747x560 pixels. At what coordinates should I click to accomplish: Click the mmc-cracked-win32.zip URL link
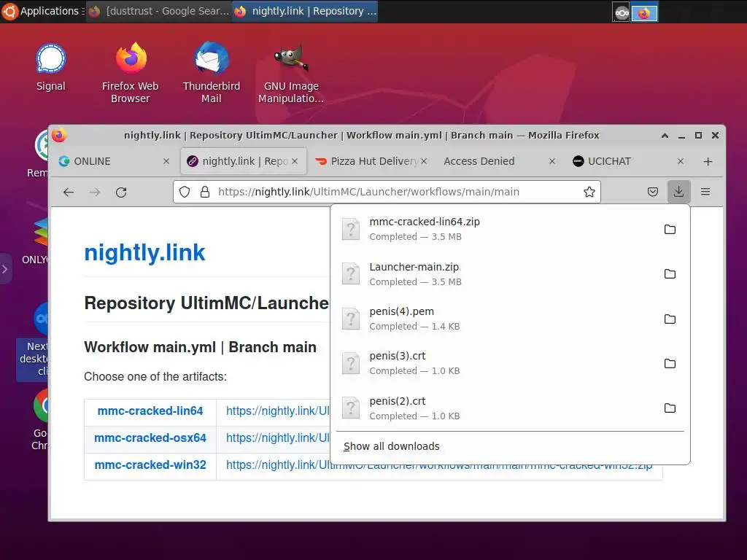(x=438, y=464)
